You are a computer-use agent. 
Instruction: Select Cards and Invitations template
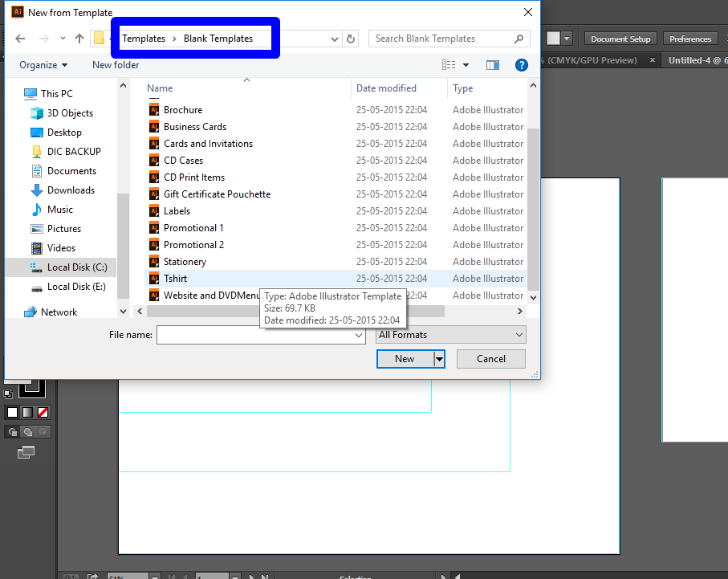click(336, 144)
